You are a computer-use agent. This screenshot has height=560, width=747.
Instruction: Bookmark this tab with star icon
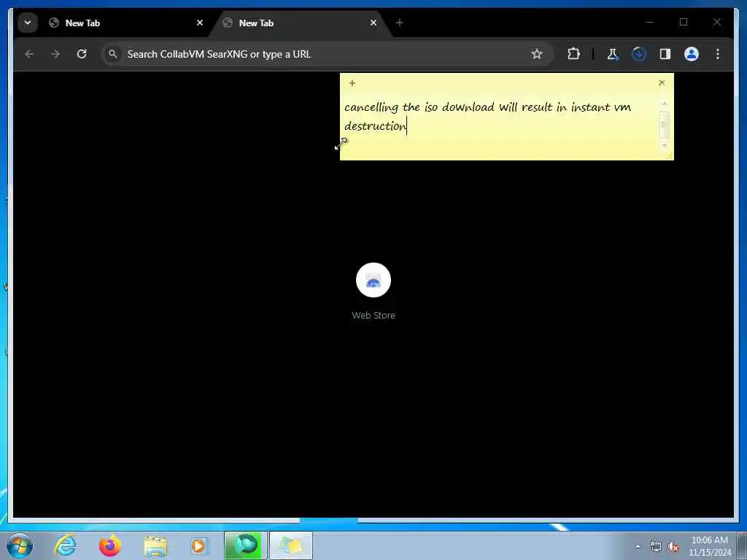point(537,54)
